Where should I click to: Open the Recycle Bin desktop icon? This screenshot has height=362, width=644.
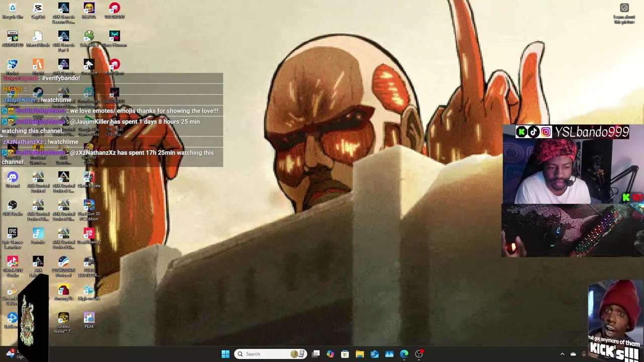13,11
